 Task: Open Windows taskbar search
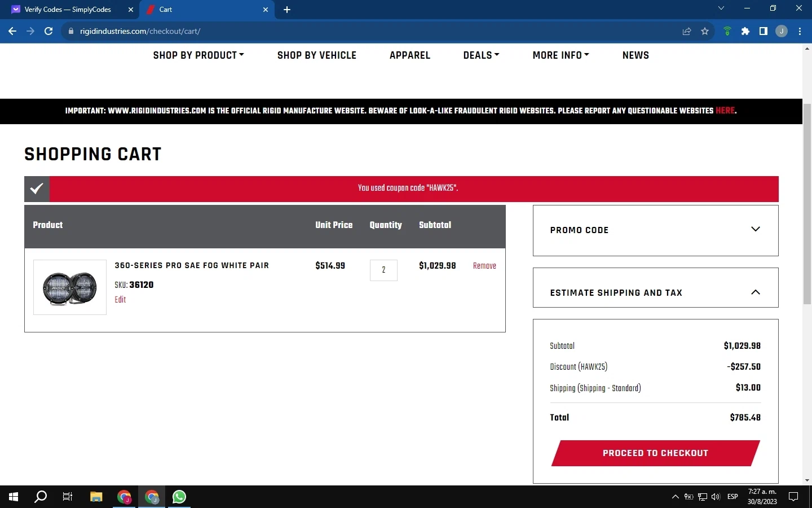41,497
